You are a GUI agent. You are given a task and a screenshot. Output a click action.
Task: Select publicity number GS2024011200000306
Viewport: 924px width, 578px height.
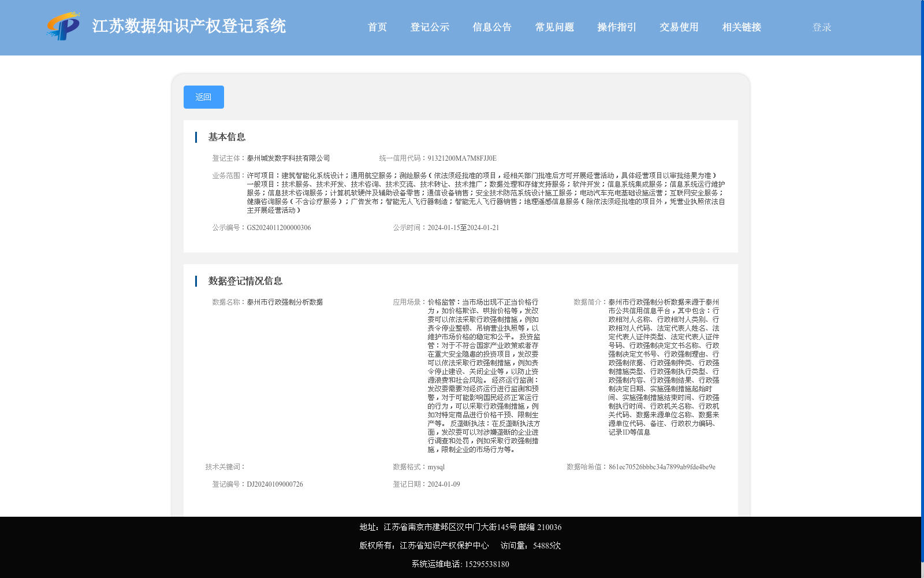coord(279,228)
